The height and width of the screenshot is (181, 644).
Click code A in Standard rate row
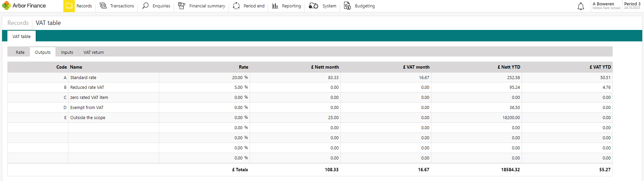coord(65,77)
